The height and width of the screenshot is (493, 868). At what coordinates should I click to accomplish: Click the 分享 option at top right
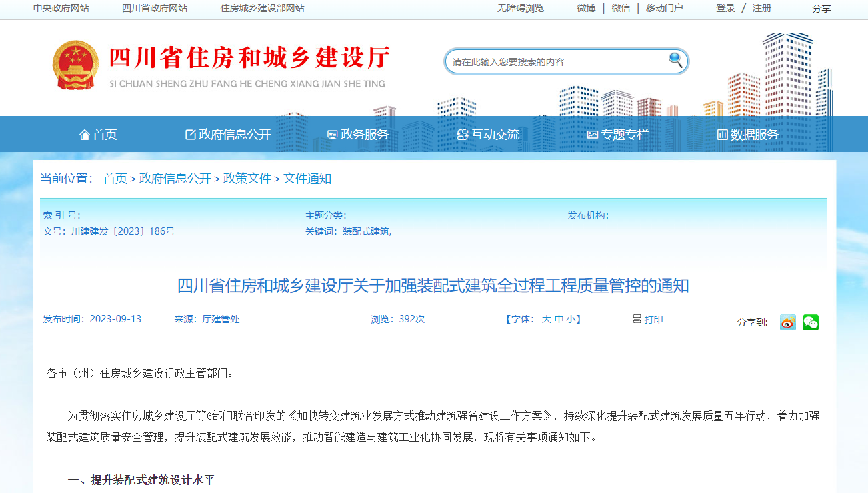pyautogui.click(x=821, y=9)
